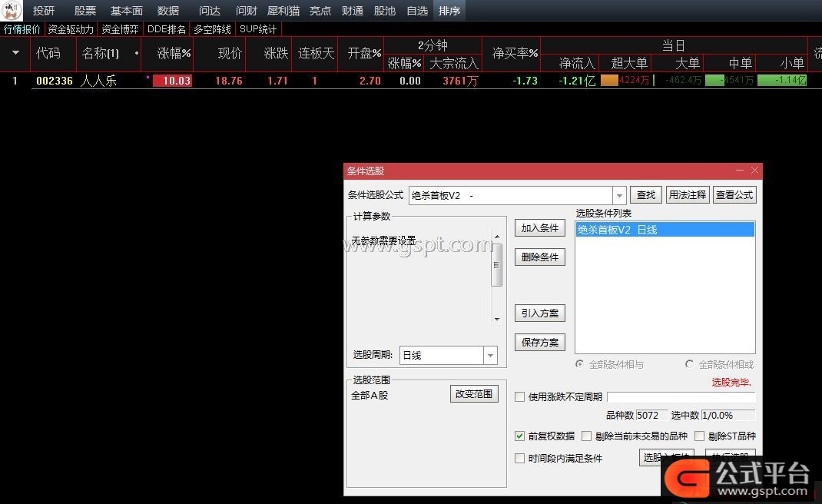Click the 加入条件 button

540,228
